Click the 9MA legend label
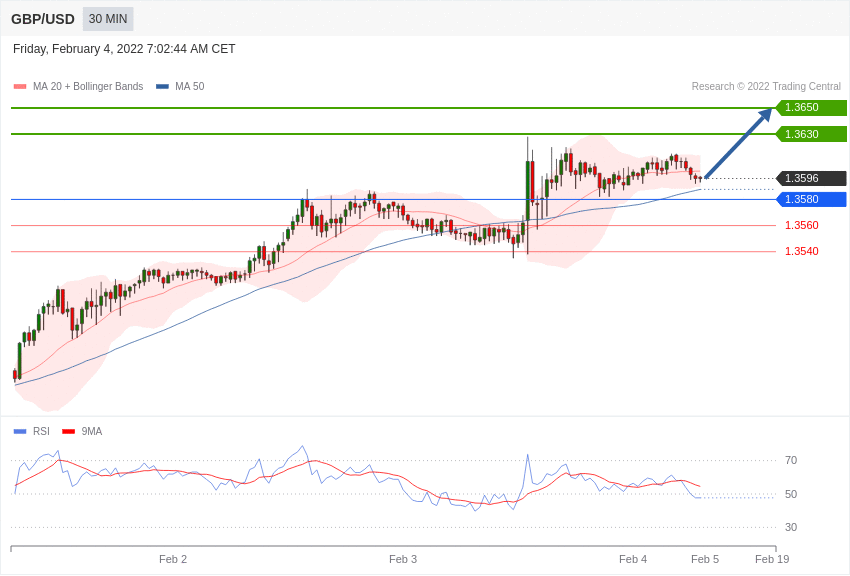The width and height of the screenshot is (850, 576). click(92, 431)
